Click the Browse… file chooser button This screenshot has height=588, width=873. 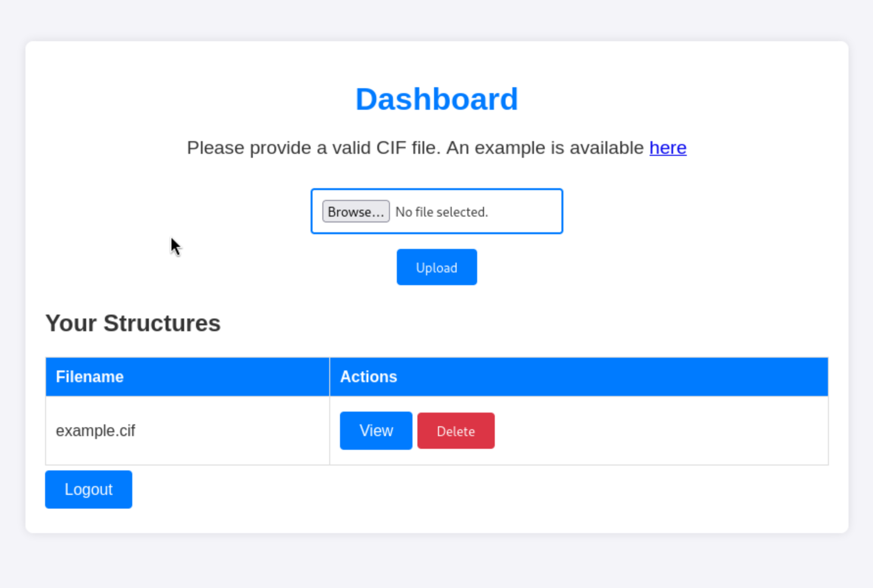[x=356, y=211]
